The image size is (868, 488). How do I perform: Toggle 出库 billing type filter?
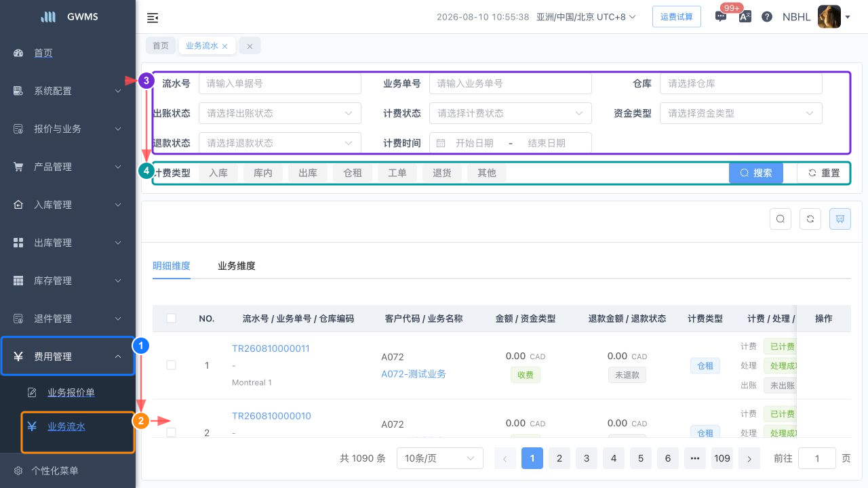pyautogui.click(x=308, y=173)
